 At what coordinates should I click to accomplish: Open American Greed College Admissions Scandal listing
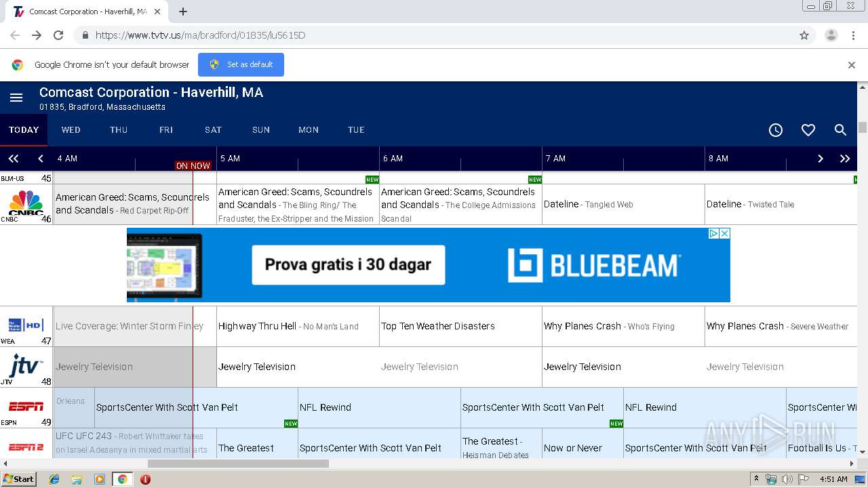coord(460,204)
